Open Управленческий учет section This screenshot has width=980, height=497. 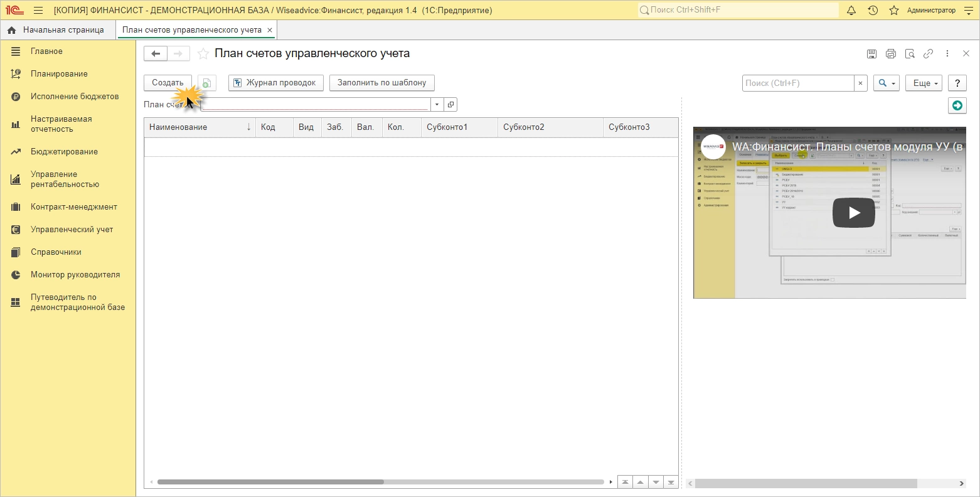coord(68,230)
